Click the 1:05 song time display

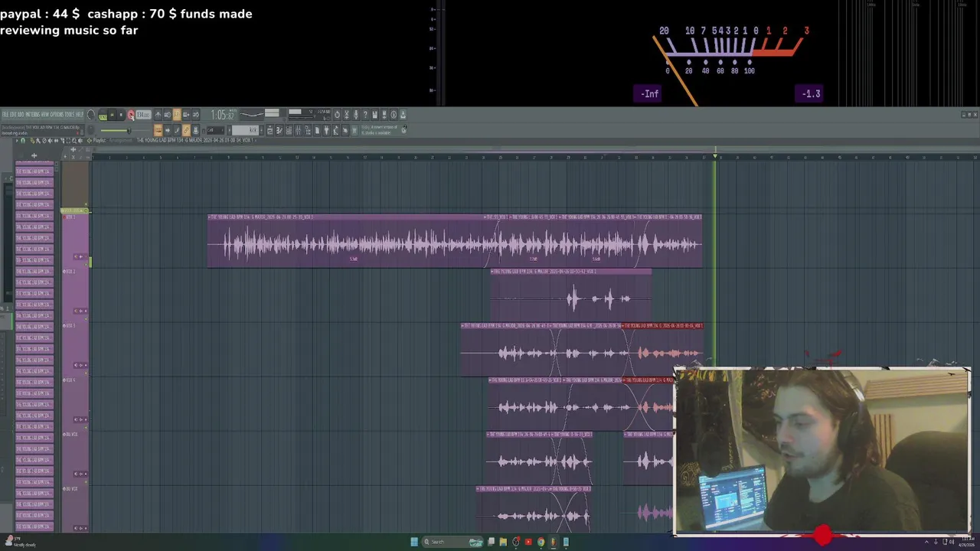coord(223,114)
